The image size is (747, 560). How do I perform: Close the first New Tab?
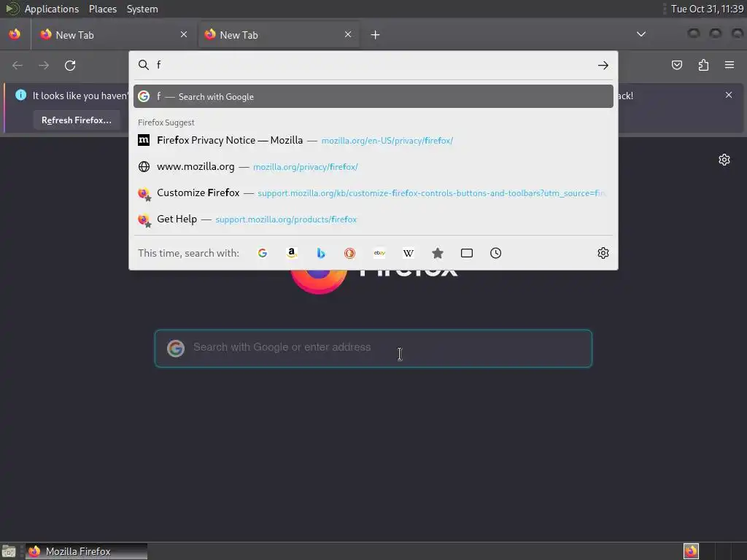[x=184, y=34]
